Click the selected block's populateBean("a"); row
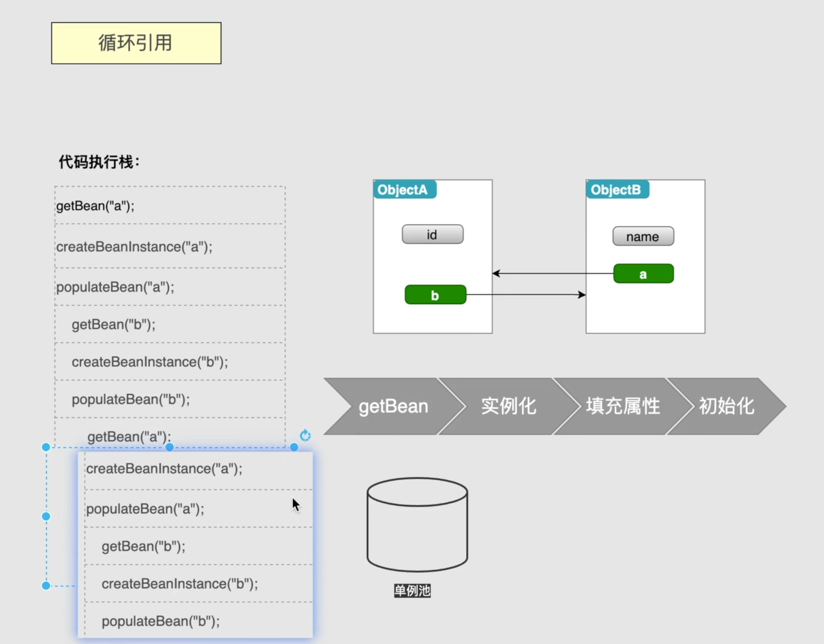 pyautogui.click(x=198, y=509)
